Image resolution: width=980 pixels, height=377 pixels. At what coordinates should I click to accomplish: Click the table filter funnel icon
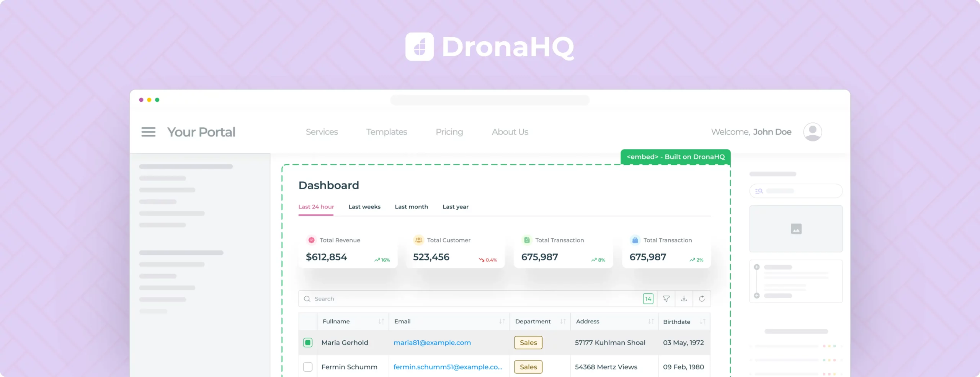(x=666, y=299)
